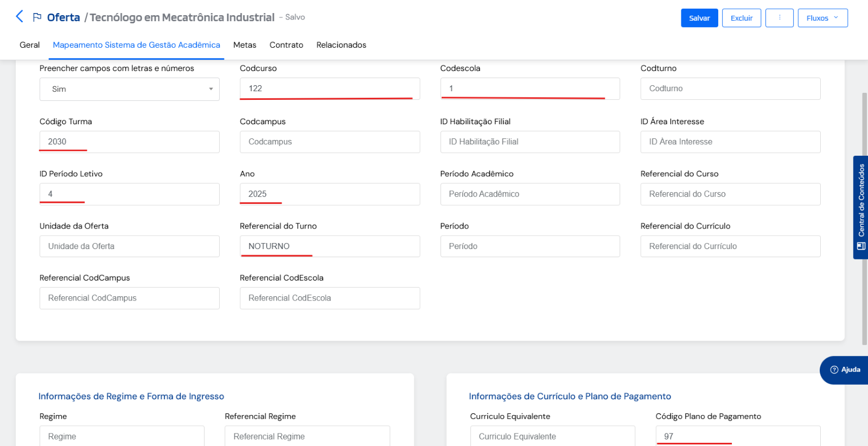Open the Preencher campos Sim dropdown
Screen dimensions: 868x446
tap(130, 89)
